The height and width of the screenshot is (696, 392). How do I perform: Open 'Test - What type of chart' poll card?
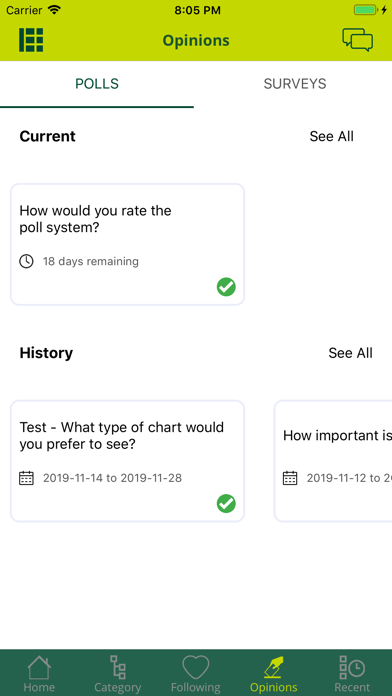pyautogui.click(x=127, y=461)
